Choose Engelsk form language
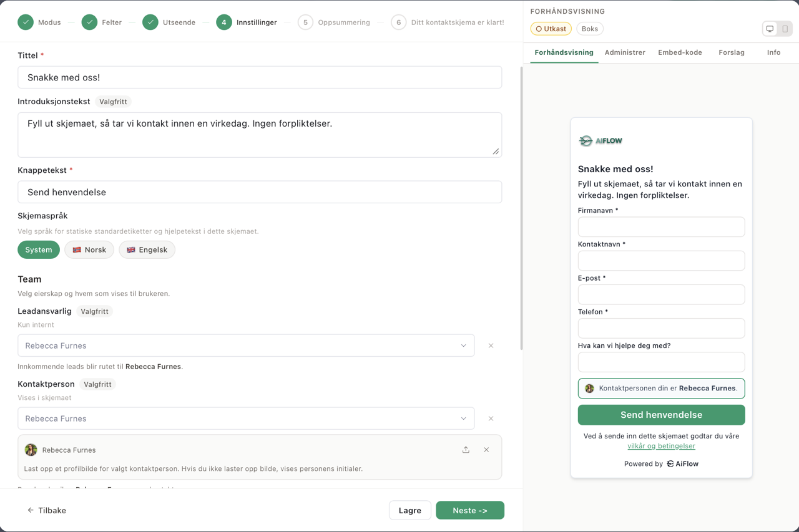This screenshot has width=799, height=532. [147, 249]
